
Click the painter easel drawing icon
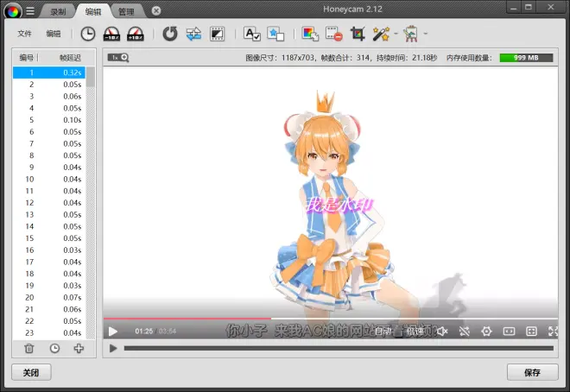pos(411,34)
